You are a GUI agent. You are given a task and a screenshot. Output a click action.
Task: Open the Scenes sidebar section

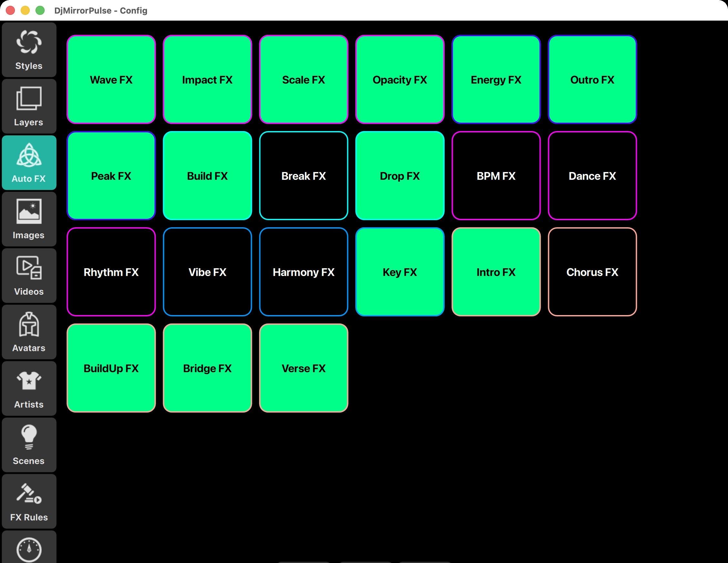29,445
